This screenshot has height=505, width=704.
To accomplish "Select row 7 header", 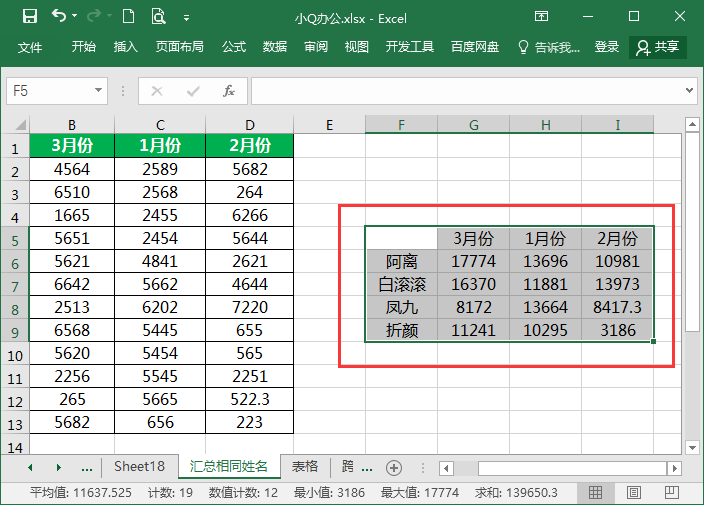I will [15, 285].
